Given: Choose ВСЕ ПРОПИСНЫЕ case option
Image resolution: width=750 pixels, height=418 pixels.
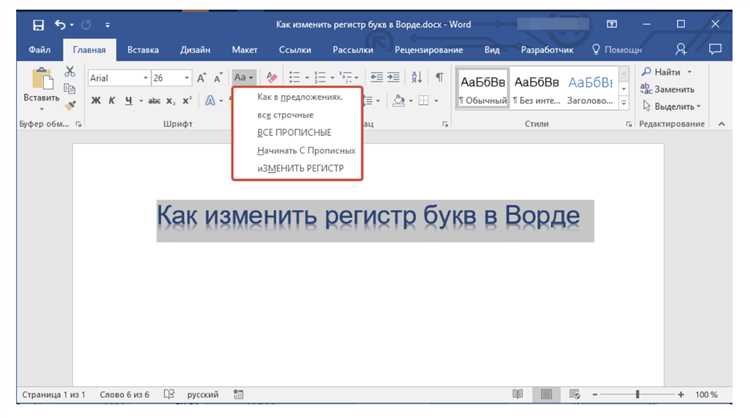Looking at the screenshot, I should pos(294,132).
